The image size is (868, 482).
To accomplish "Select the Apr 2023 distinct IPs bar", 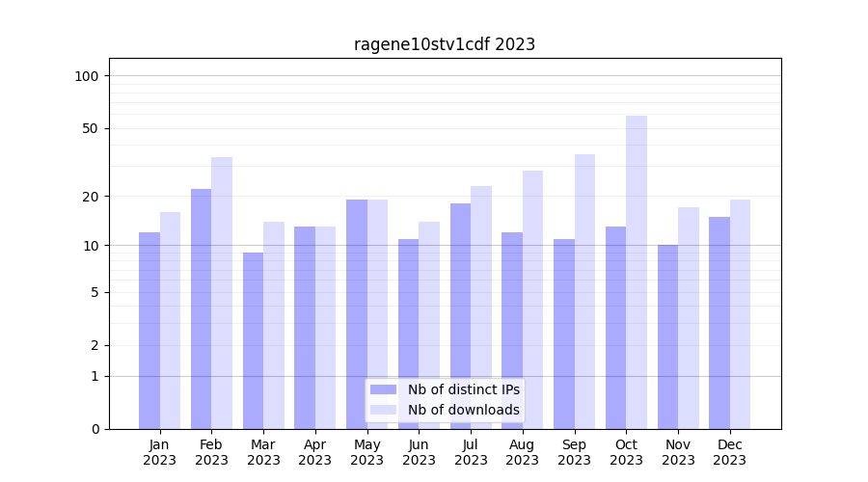I will coord(305,328).
